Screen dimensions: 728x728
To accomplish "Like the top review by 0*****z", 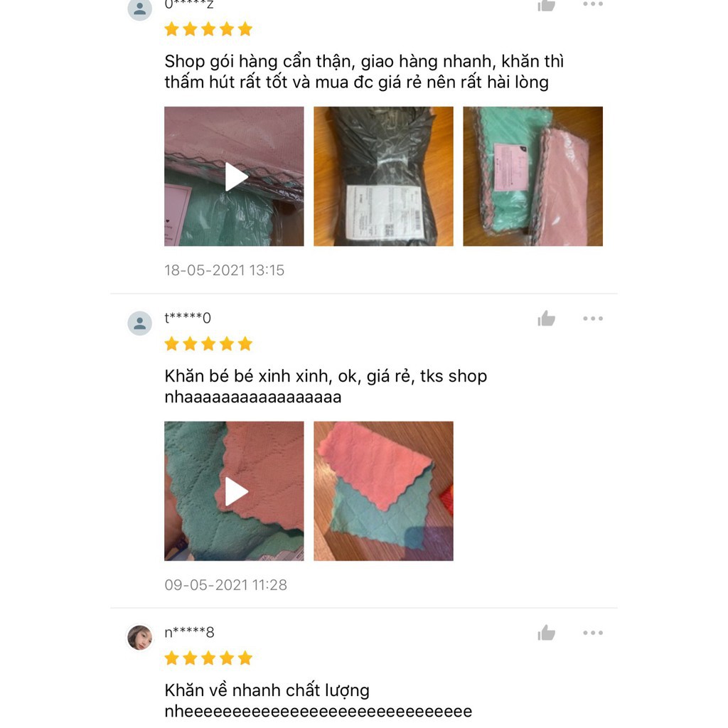I will [x=547, y=5].
